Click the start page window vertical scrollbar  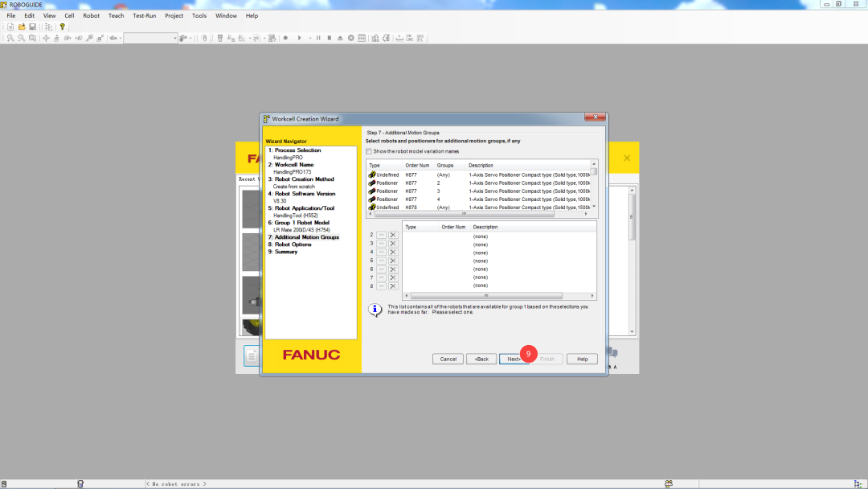click(x=632, y=261)
